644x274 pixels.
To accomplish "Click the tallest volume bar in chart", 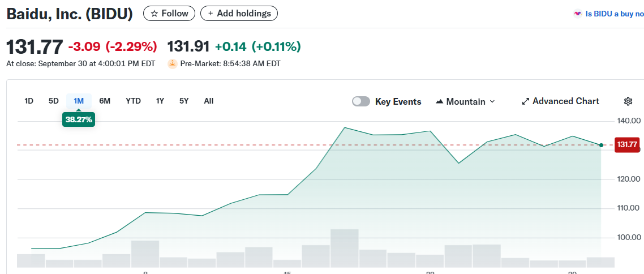I will pyautogui.click(x=345, y=248).
